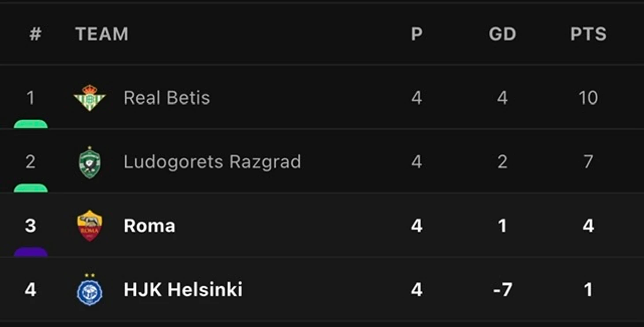Click the Roma club crest
Viewport: 644px width, 327px height.
pyautogui.click(x=90, y=226)
